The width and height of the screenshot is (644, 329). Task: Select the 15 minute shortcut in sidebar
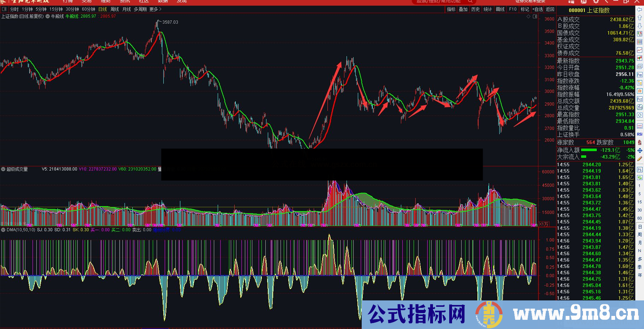click(640, 202)
